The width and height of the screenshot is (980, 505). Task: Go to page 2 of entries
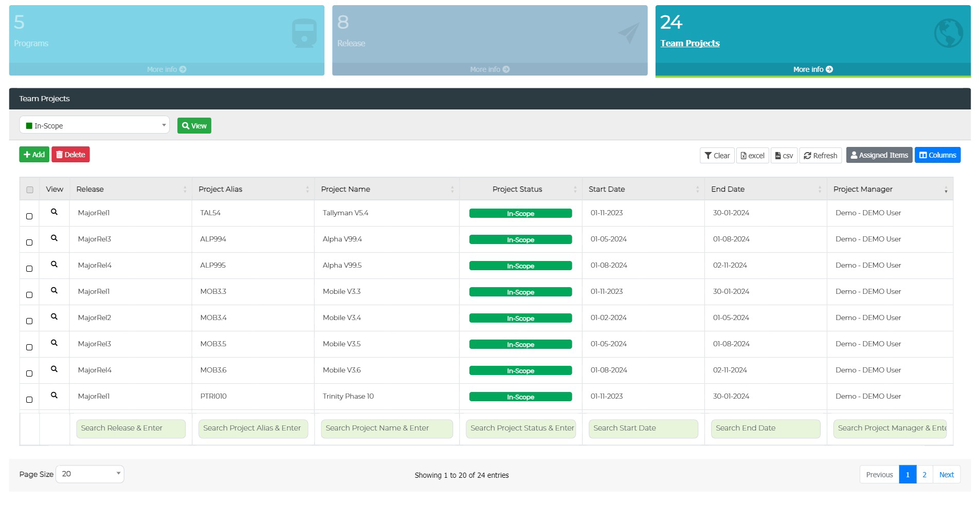(x=924, y=475)
